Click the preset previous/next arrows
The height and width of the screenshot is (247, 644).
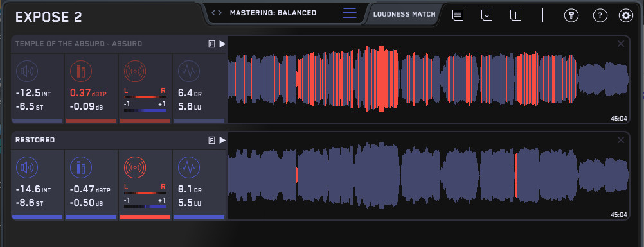click(x=217, y=13)
